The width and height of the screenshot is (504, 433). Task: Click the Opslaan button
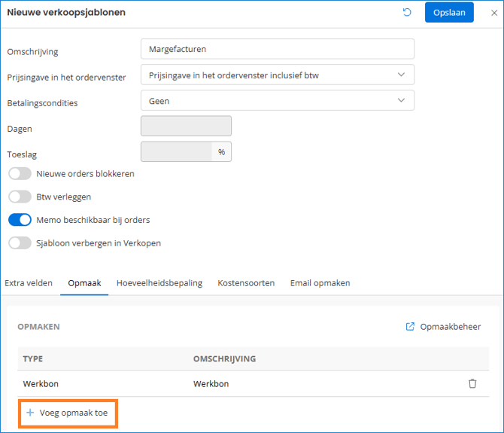[x=450, y=13]
